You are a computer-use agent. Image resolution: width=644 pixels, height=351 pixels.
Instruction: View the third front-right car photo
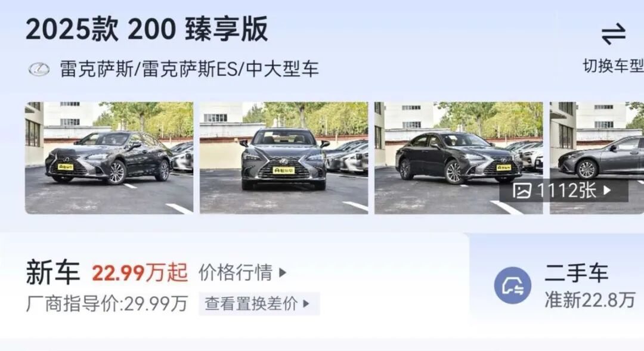tap(459, 158)
